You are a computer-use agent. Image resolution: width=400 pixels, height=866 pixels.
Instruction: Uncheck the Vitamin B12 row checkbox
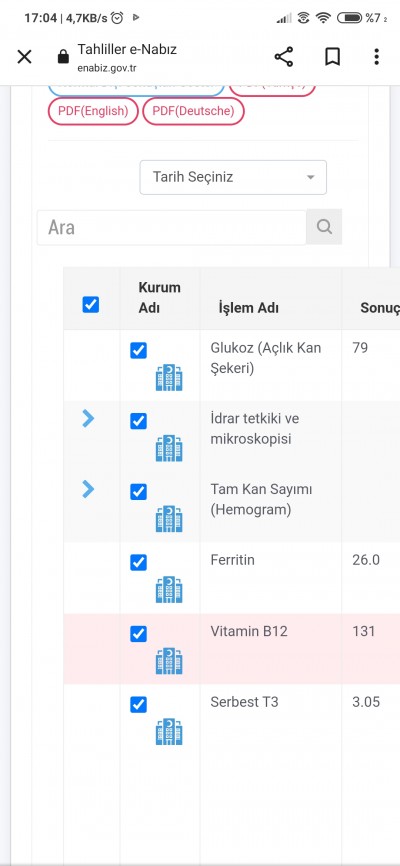click(x=139, y=633)
